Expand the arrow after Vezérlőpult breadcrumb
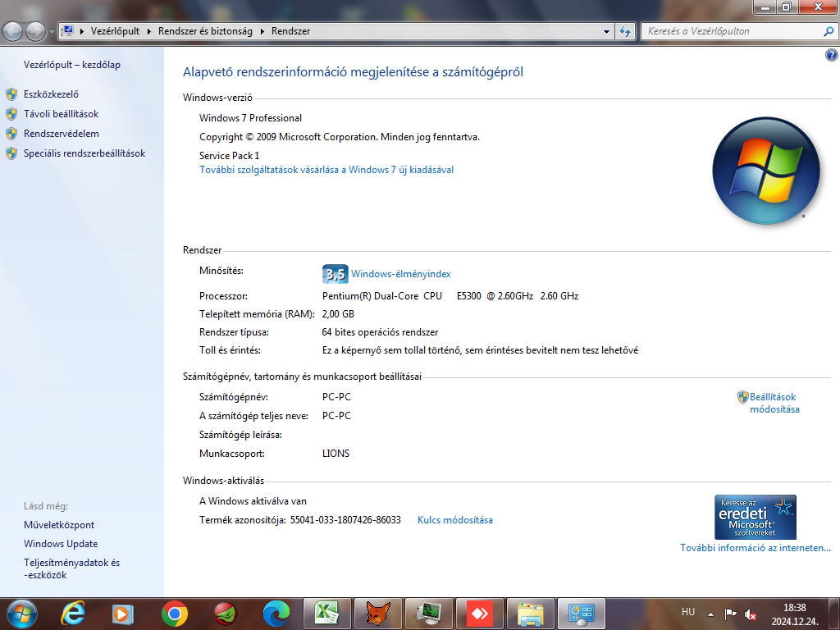The height and width of the screenshot is (630, 840). pos(149,31)
